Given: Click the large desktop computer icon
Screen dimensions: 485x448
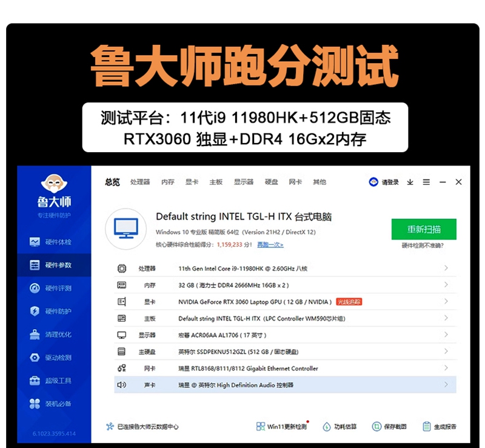Looking at the screenshot, I should [x=126, y=229].
